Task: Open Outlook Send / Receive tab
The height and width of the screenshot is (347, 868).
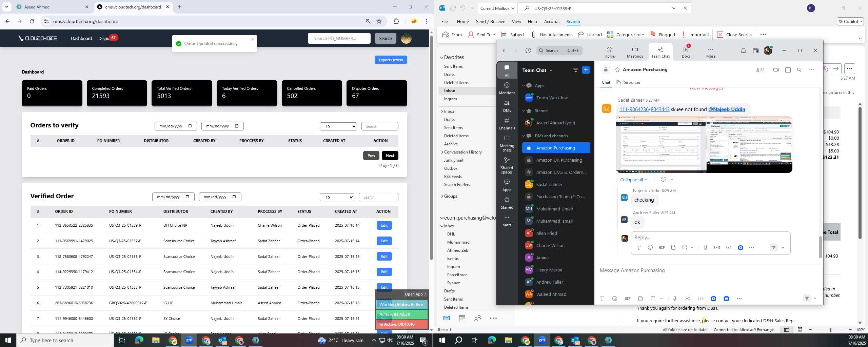Action: [490, 21]
